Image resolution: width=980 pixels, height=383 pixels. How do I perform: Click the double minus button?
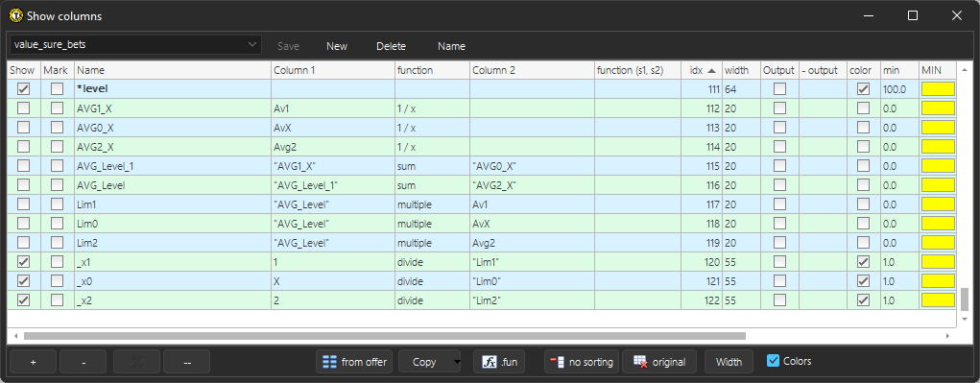point(187,362)
